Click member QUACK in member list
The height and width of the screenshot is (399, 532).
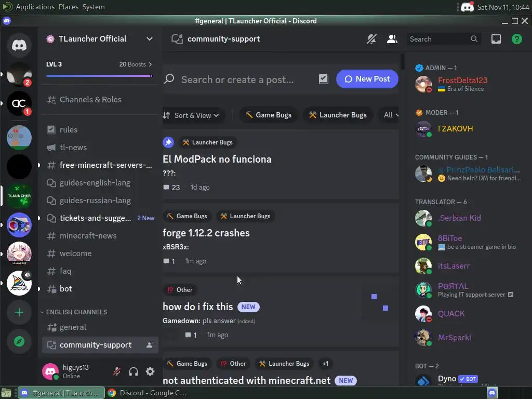[468, 314]
